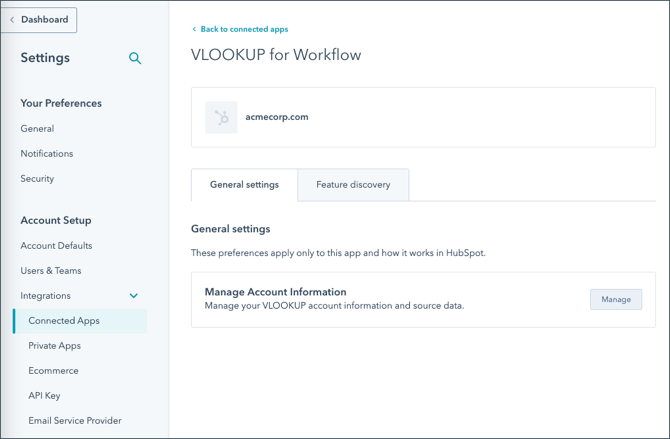This screenshot has width=670, height=439.
Task: Select Connected Apps in sidebar
Action: [x=80, y=321]
